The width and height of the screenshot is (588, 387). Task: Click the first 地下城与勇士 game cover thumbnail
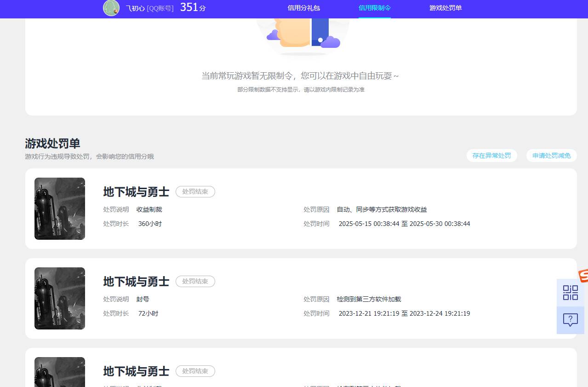(59, 208)
